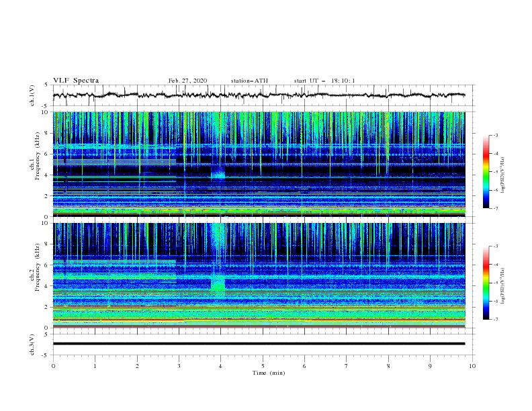Click the ch.2 colorbar "log(PSD)(V²/Hz)" label
This screenshot has height=411, width=532.
click(502, 286)
